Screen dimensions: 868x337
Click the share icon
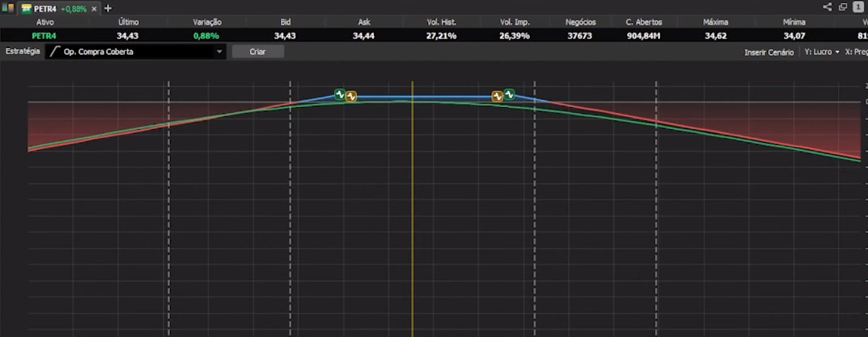[827, 7]
